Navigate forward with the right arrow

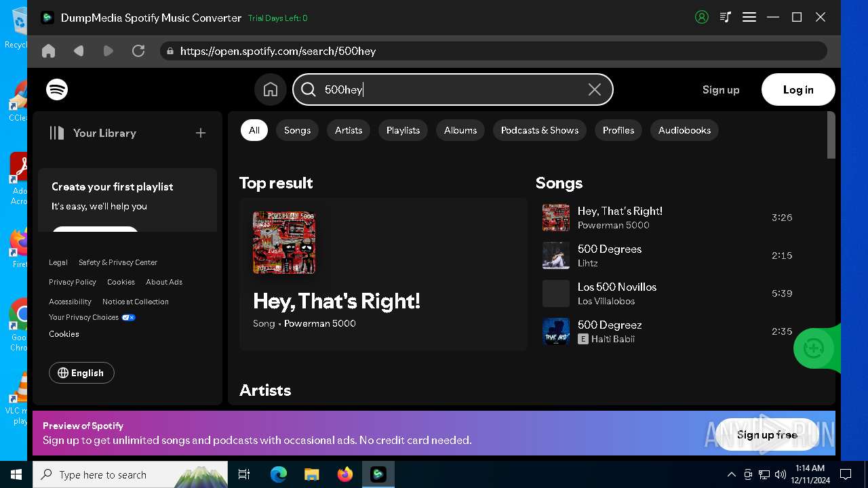coord(108,51)
